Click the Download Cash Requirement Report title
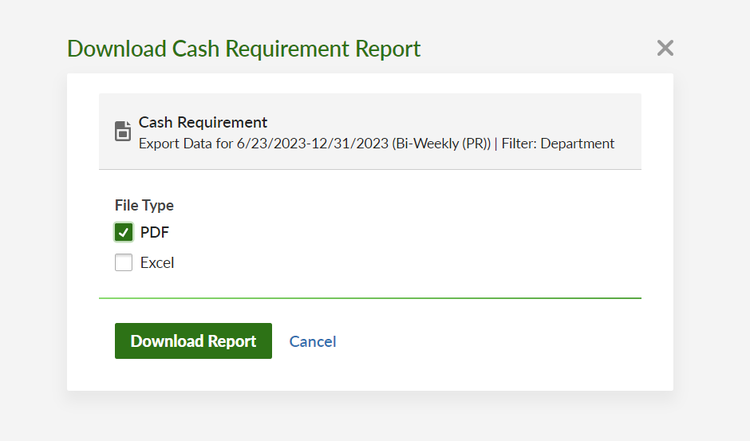The width and height of the screenshot is (750, 441). [x=244, y=49]
